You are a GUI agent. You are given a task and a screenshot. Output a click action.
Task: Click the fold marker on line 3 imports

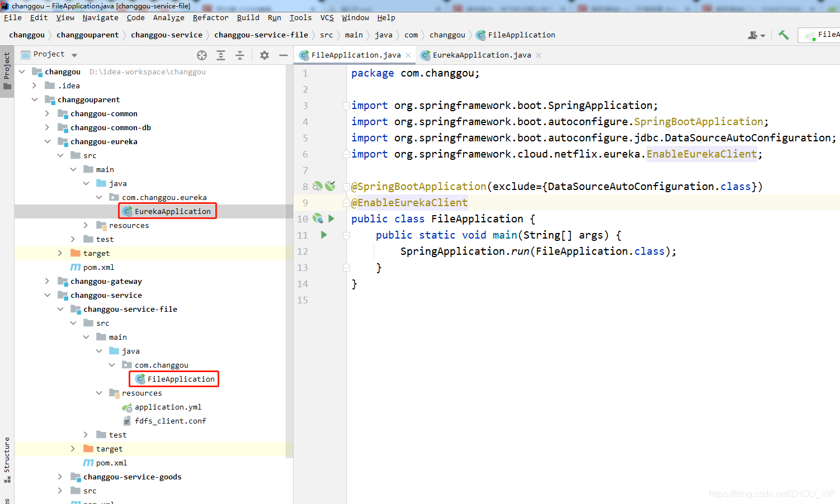pyautogui.click(x=346, y=105)
